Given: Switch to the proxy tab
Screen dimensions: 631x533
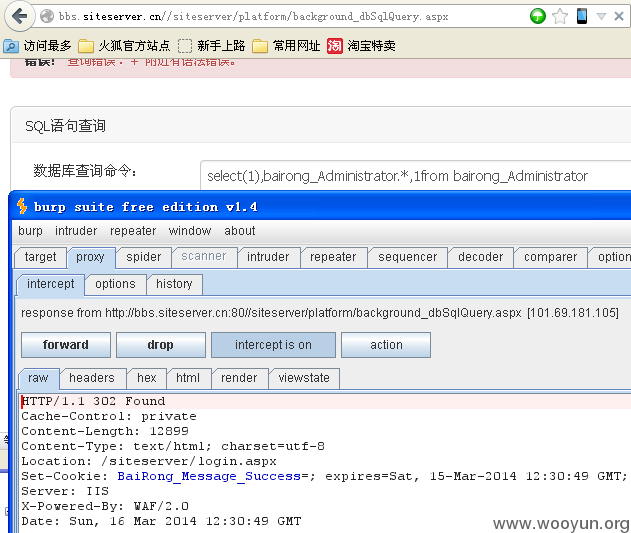Looking at the screenshot, I should (x=90, y=257).
